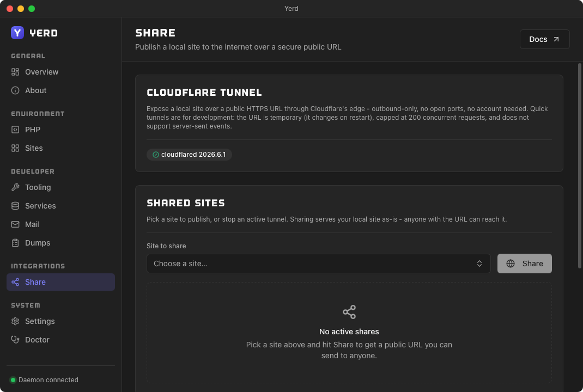The height and width of the screenshot is (392, 583).
Task: Click the subtitle Publish a local site text
Action: [238, 47]
